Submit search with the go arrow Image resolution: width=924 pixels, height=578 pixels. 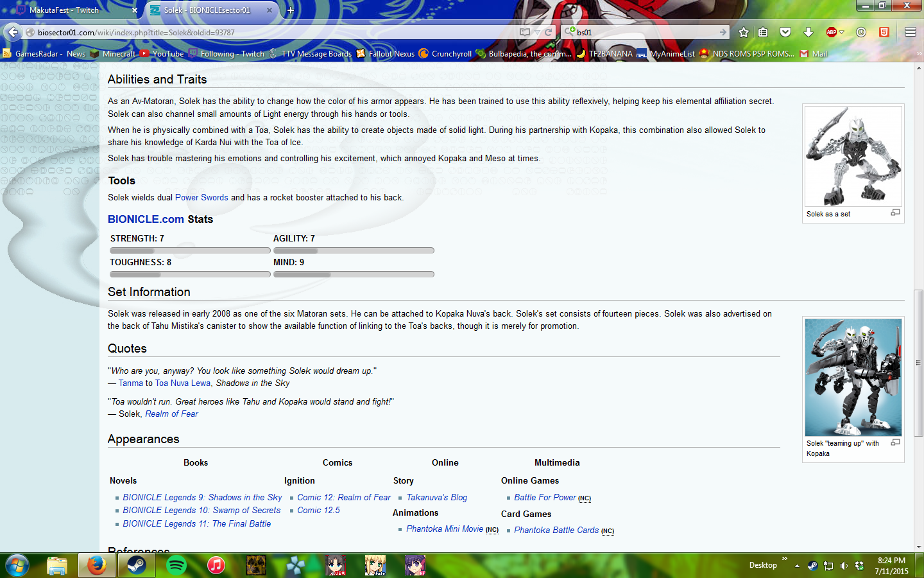click(x=723, y=32)
